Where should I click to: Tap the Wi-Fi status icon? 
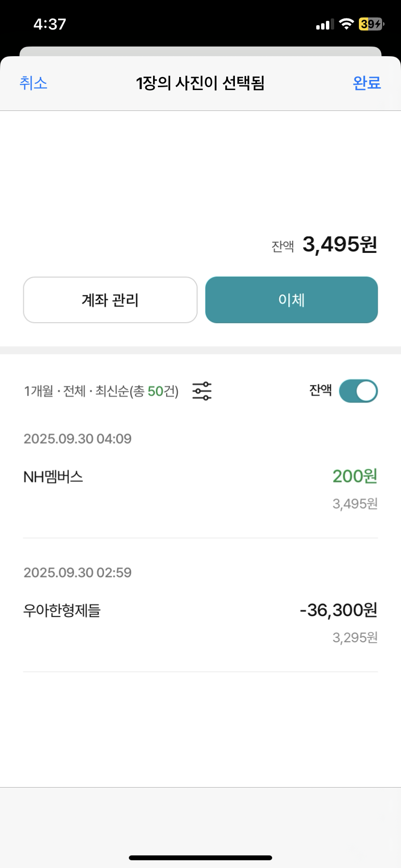coord(346,24)
